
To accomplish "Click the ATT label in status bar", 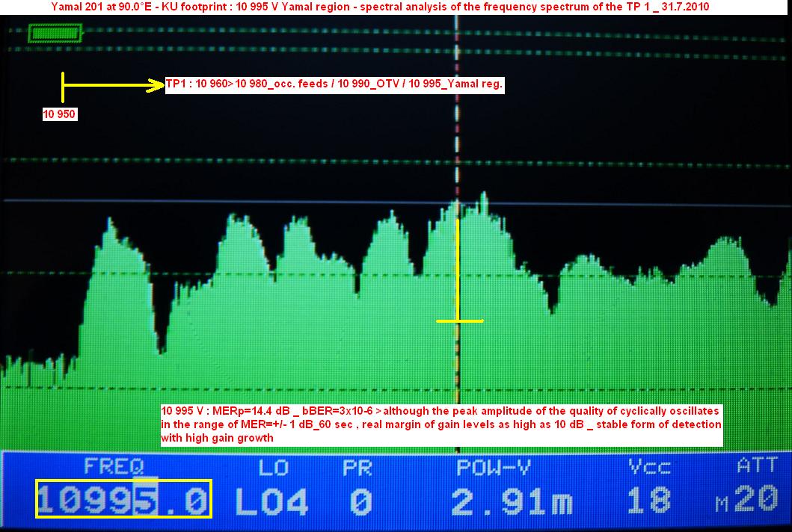I will pos(756,466).
